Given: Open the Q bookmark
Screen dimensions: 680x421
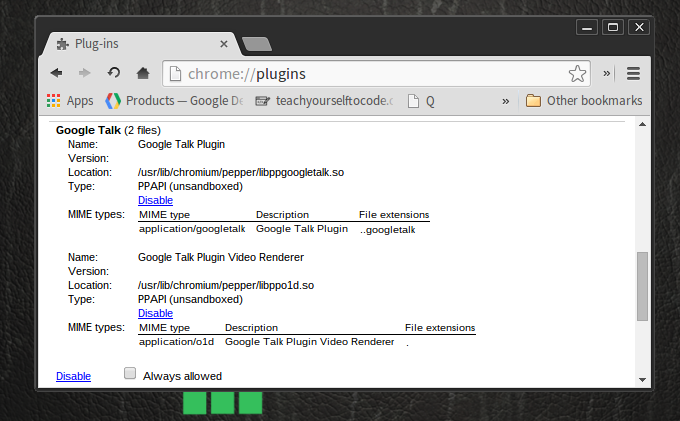Looking at the screenshot, I should [x=422, y=101].
